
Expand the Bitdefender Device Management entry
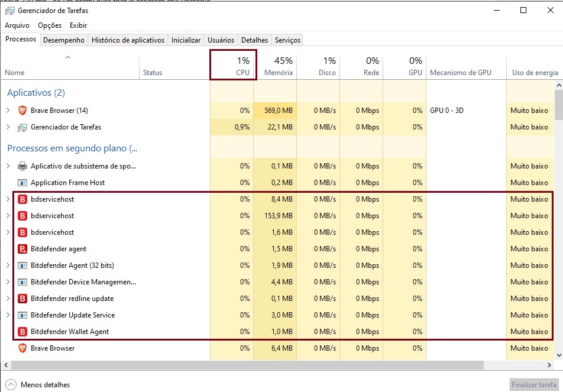tap(8, 282)
